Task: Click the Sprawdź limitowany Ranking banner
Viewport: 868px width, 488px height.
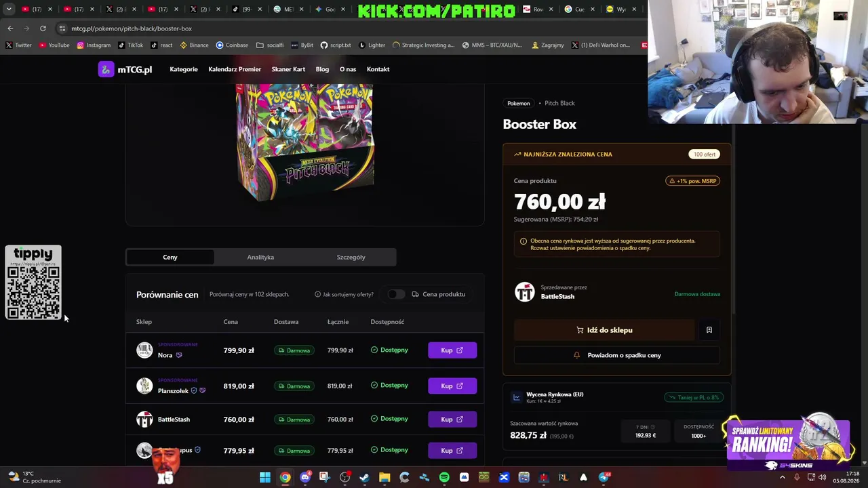Action: (x=787, y=444)
